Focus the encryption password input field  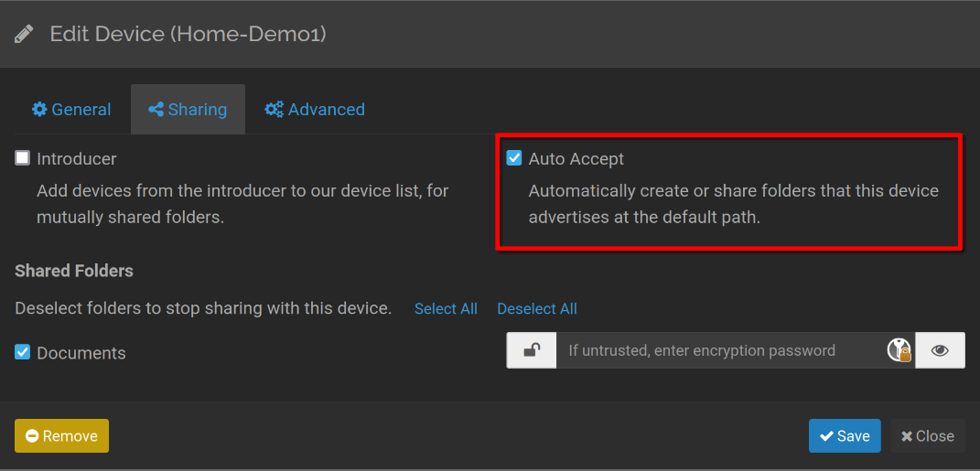click(714, 350)
